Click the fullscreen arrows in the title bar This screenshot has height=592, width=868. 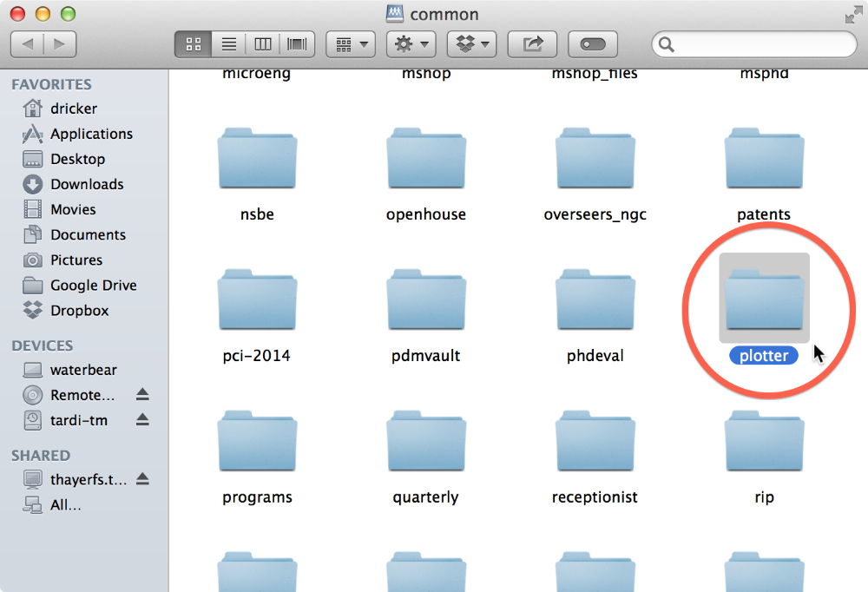[x=853, y=15]
